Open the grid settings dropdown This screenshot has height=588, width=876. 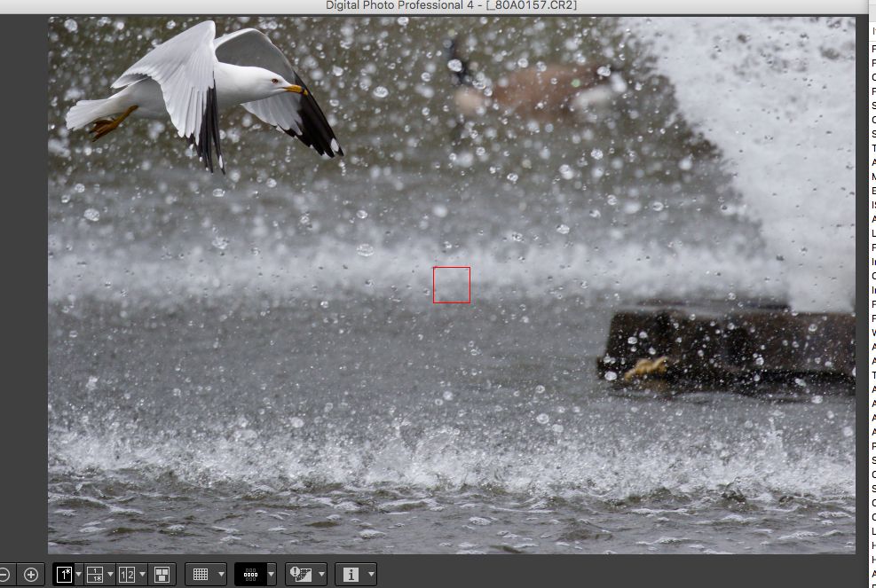click(x=222, y=574)
